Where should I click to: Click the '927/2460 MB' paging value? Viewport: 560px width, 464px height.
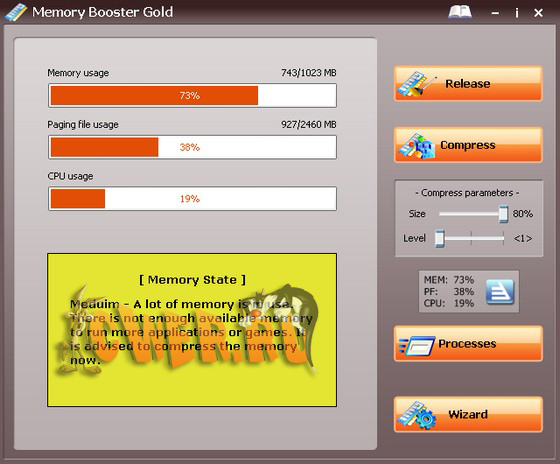tap(309, 125)
